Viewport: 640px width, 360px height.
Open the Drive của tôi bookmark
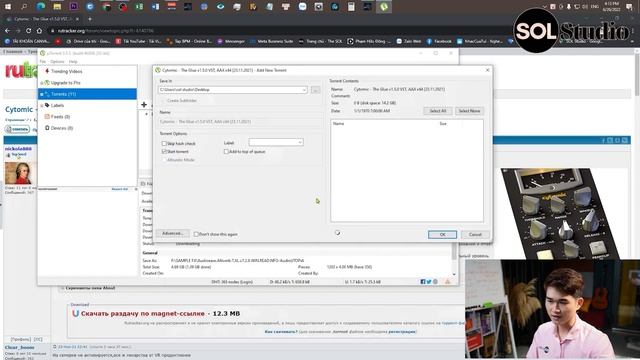coord(88,41)
